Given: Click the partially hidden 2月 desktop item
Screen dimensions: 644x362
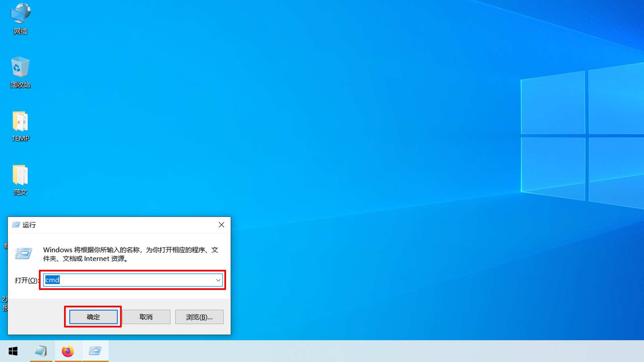Looking at the screenshot, I should point(4,303).
